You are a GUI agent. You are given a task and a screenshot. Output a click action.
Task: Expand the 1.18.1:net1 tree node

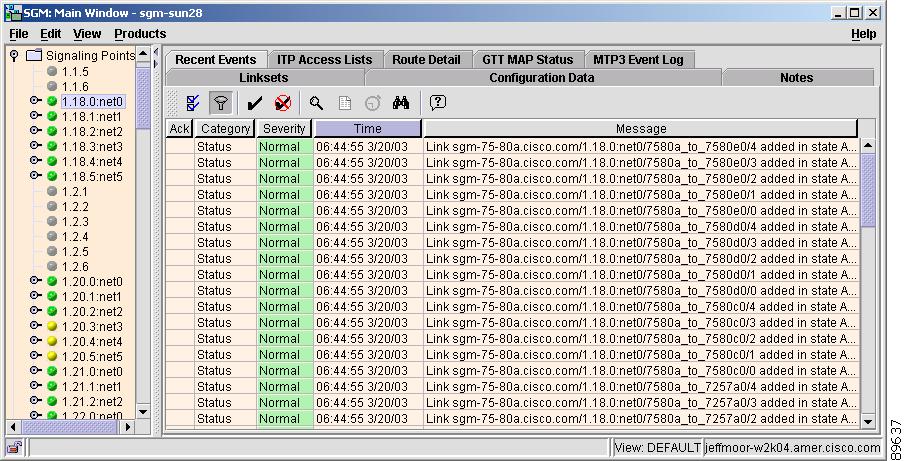(x=35, y=115)
